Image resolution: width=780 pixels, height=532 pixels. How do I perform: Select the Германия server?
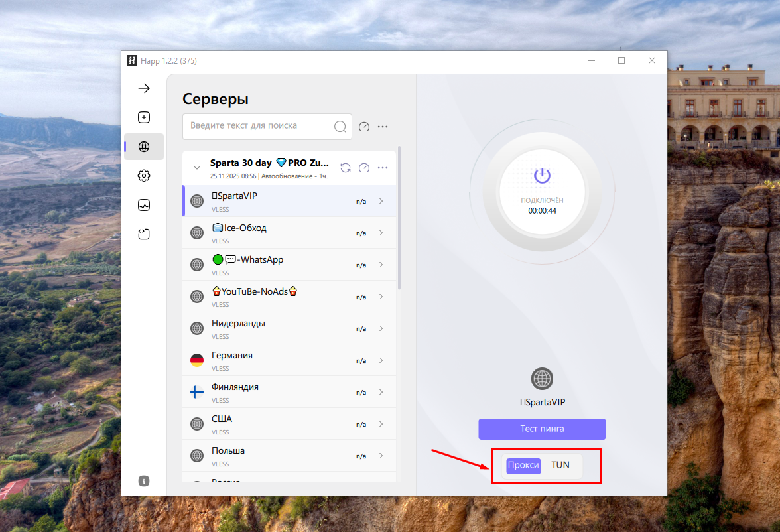(289, 360)
